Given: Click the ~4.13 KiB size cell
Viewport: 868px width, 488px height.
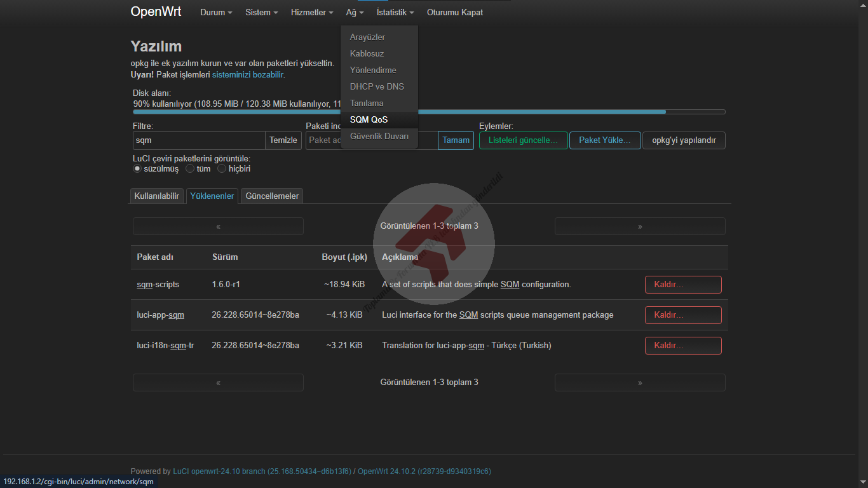Looking at the screenshot, I should point(344,315).
